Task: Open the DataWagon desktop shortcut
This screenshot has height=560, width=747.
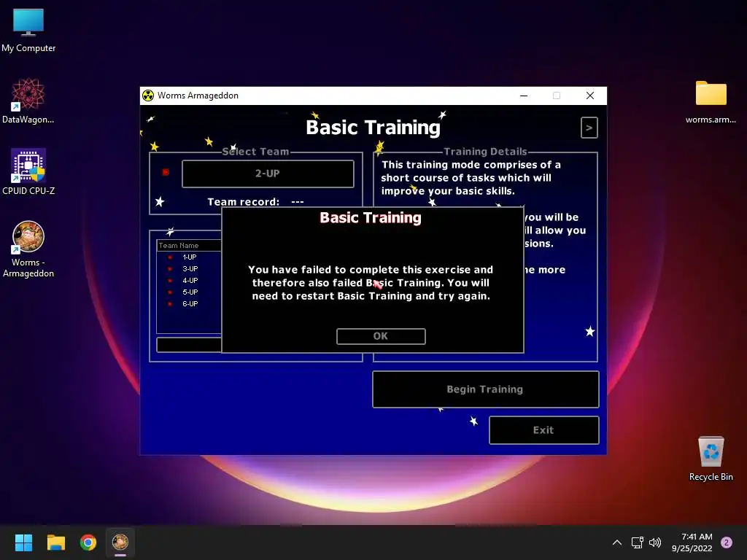Action: [28, 101]
